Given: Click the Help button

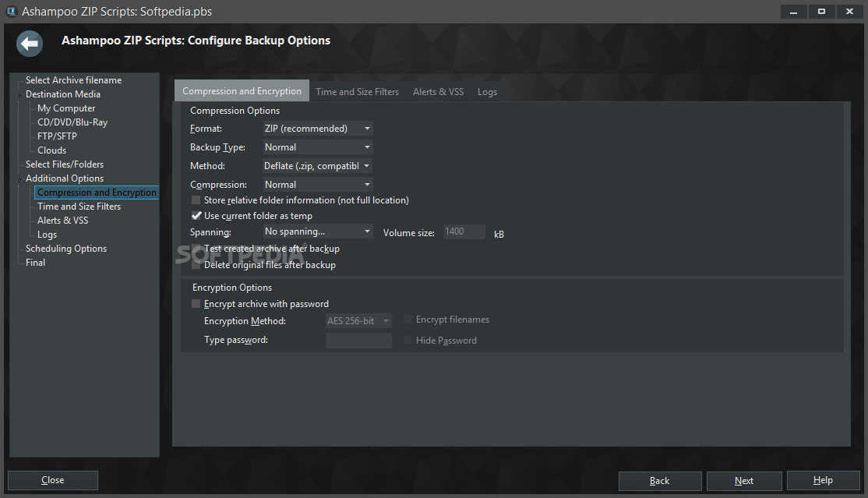Looking at the screenshot, I should pos(823,480).
